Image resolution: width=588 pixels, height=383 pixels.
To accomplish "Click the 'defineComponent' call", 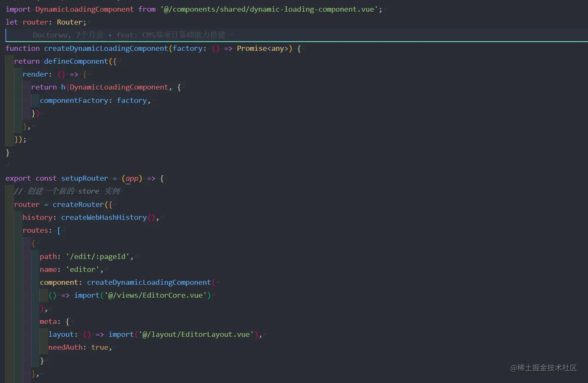I will coord(76,61).
